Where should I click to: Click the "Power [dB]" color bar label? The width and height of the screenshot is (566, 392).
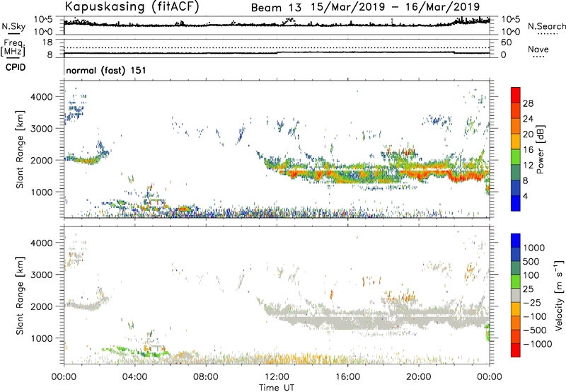[540, 149]
